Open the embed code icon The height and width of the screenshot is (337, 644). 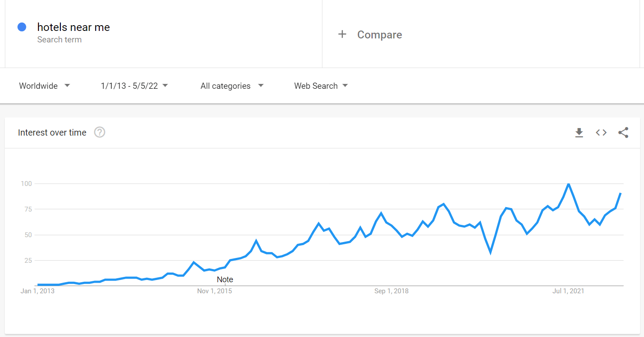(601, 133)
